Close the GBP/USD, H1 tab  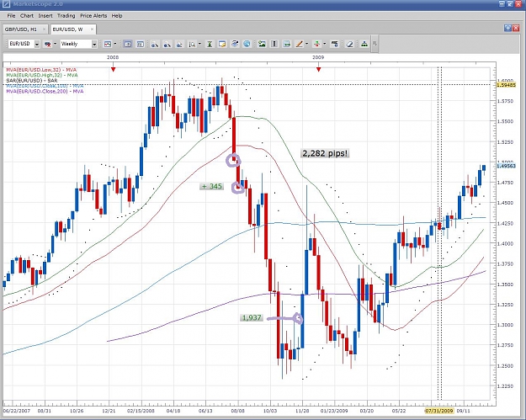[44, 29]
